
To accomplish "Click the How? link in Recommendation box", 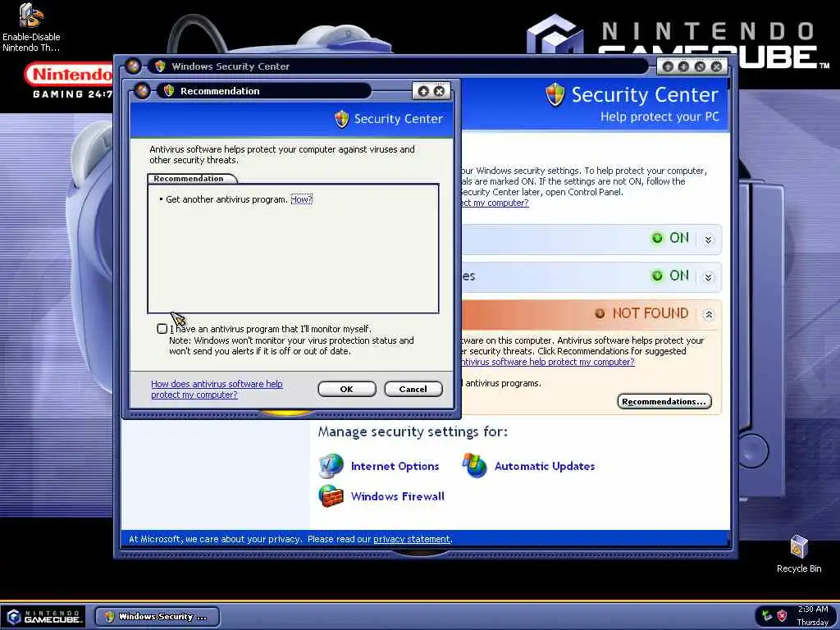I will coord(301,199).
